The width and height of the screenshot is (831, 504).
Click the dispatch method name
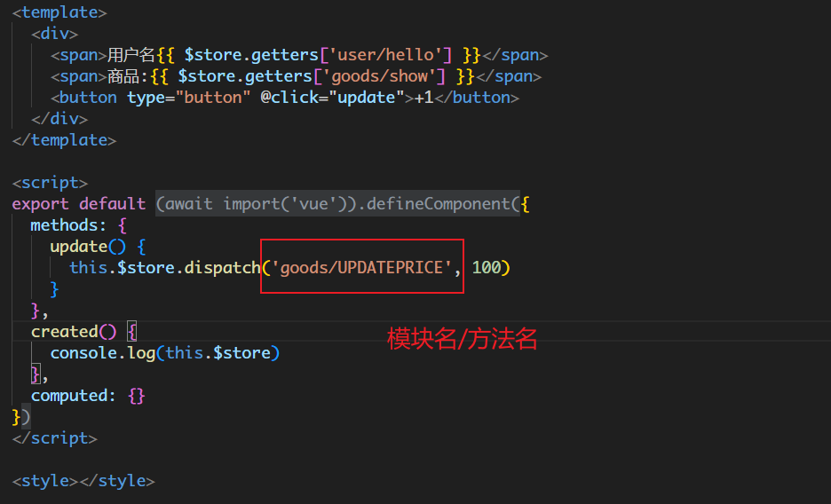[222, 267]
